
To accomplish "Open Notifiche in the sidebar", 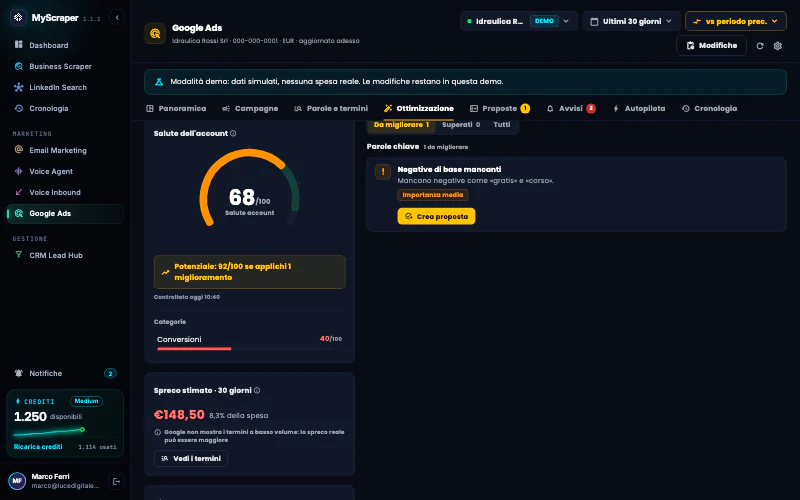I will [65, 373].
